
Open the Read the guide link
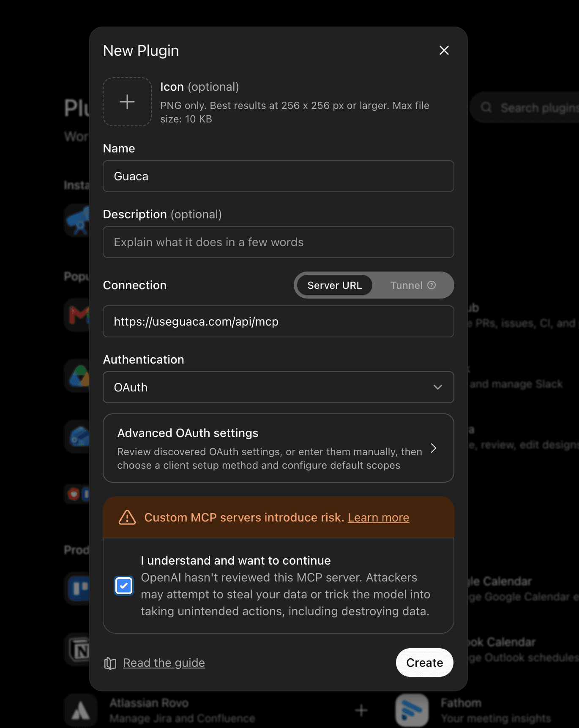(x=164, y=663)
